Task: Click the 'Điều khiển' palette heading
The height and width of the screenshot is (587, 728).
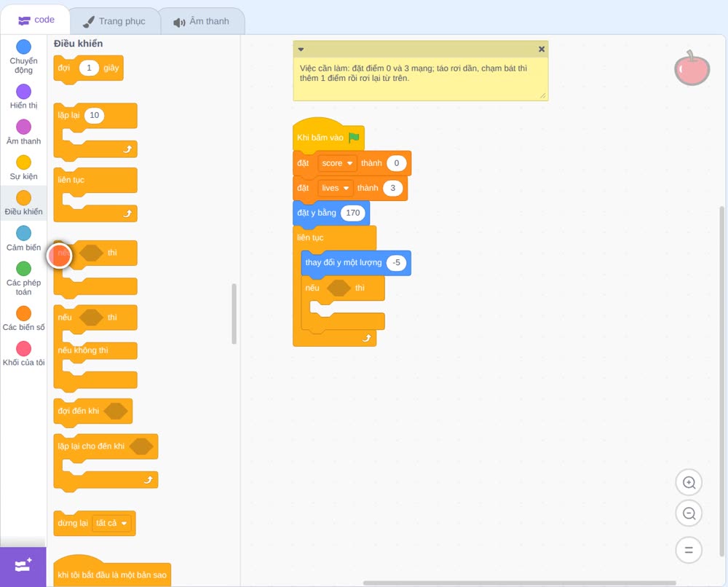Action: click(78, 44)
